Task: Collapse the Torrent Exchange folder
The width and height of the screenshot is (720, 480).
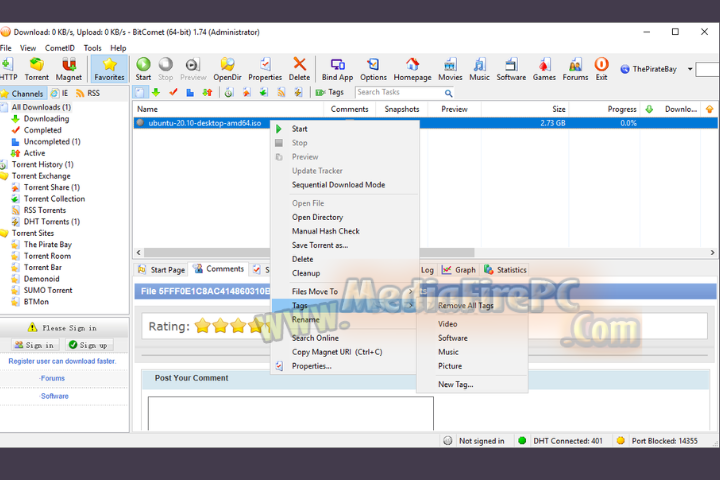Action: 41,176
